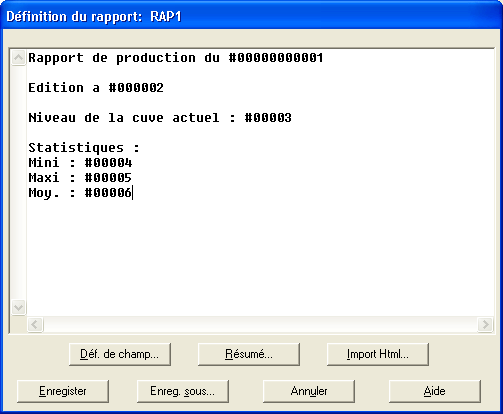Click the vertical scrollbar up arrow
This screenshot has width=503, height=414.
click(18, 58)
